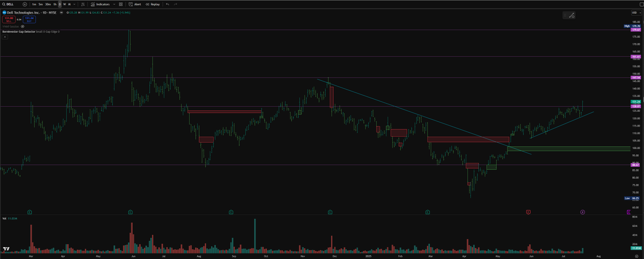Click the drawing toolbar drag handle

click(565, 15)
